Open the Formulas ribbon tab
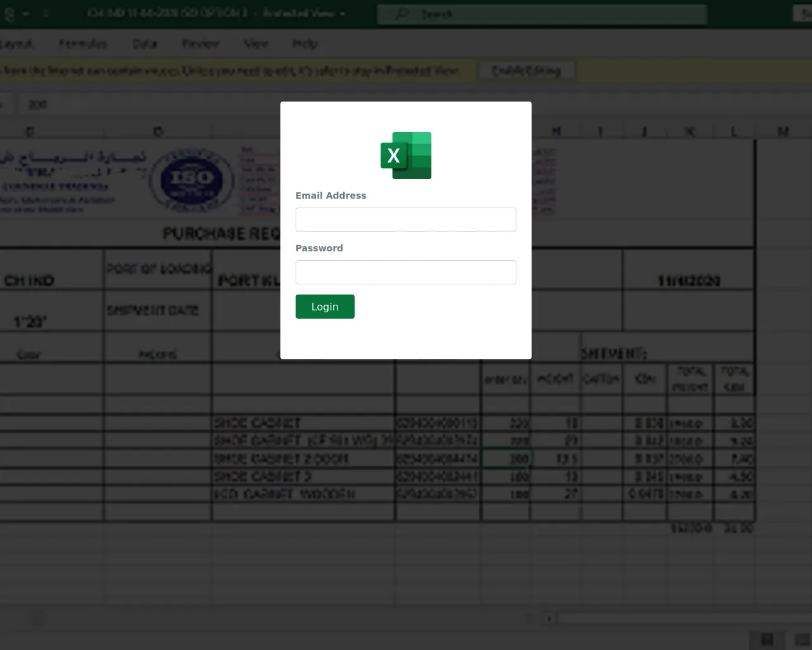The width and height of the screenshot is (812, 650). pyautogui.click(x=83, y=44)
